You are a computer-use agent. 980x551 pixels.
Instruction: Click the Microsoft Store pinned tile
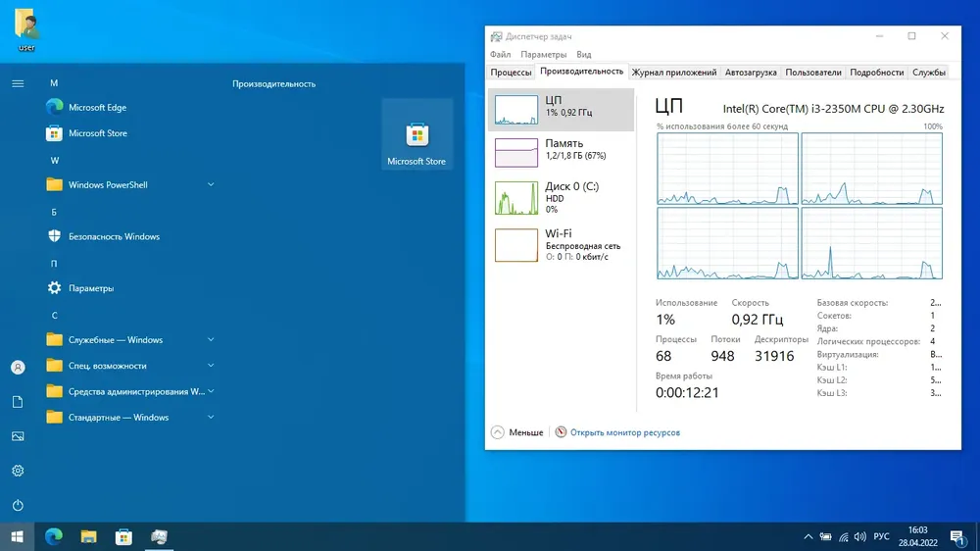(416, 134)
